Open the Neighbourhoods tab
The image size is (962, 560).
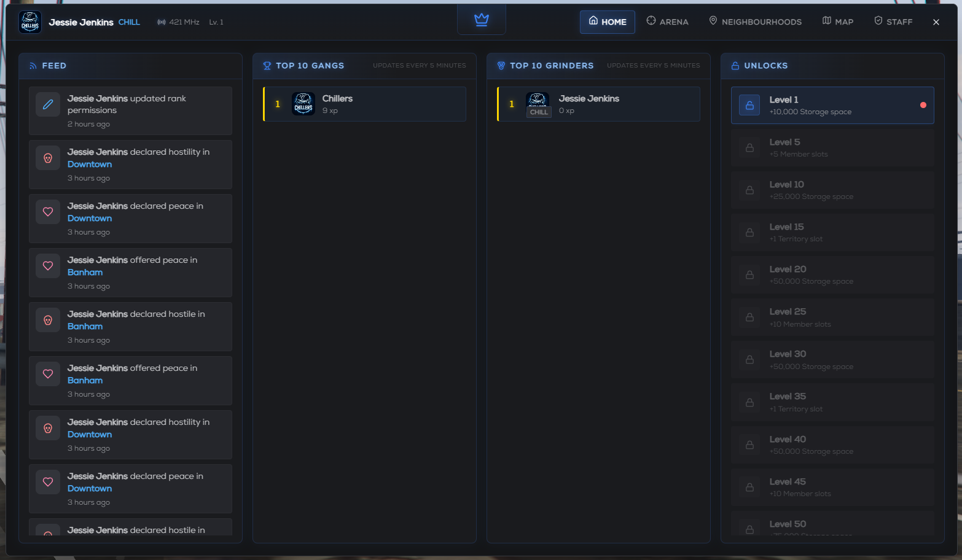click(x=755, y=21)
